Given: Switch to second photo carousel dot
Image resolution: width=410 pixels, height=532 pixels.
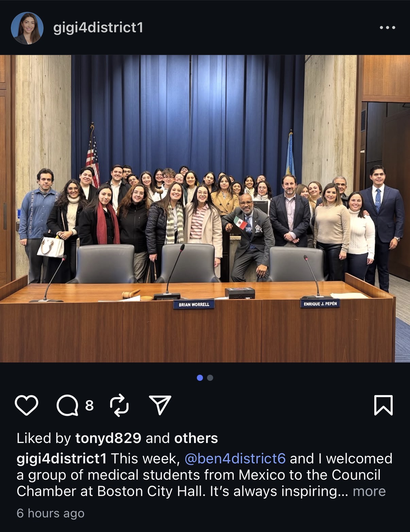Looking at the screenshot, I should [210, 378].
